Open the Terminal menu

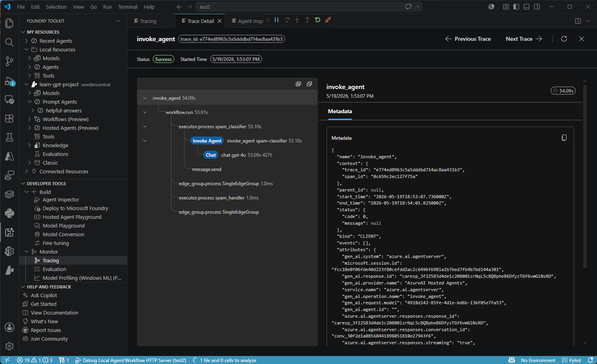coord(128,7)
